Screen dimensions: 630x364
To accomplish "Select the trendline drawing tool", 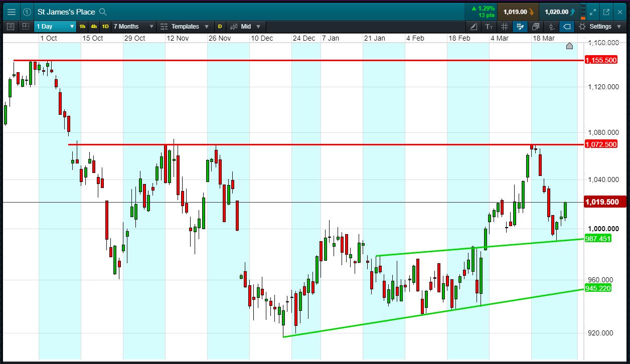I will 474,27.
